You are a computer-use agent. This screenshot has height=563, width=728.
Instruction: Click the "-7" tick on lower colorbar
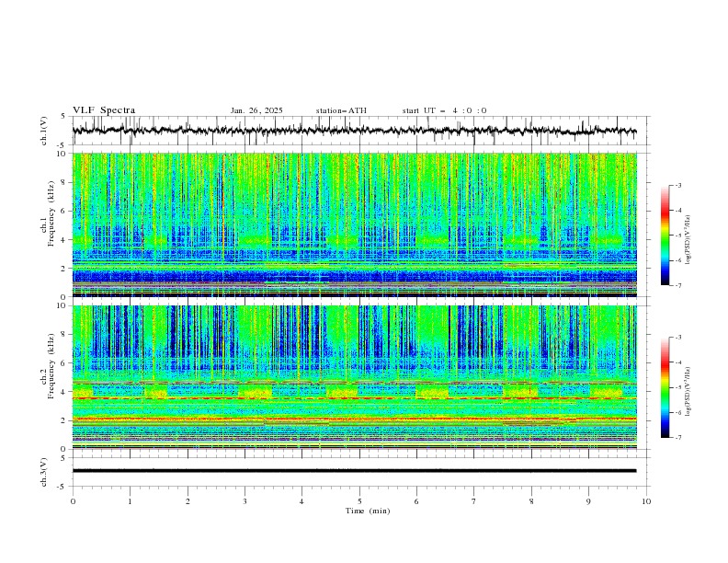[x=678, y=437]
